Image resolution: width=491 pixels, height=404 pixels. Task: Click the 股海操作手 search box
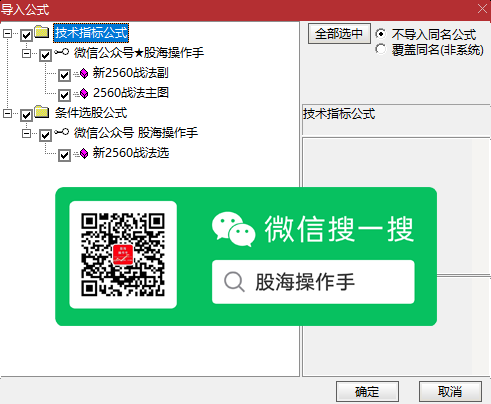[313, 282]
